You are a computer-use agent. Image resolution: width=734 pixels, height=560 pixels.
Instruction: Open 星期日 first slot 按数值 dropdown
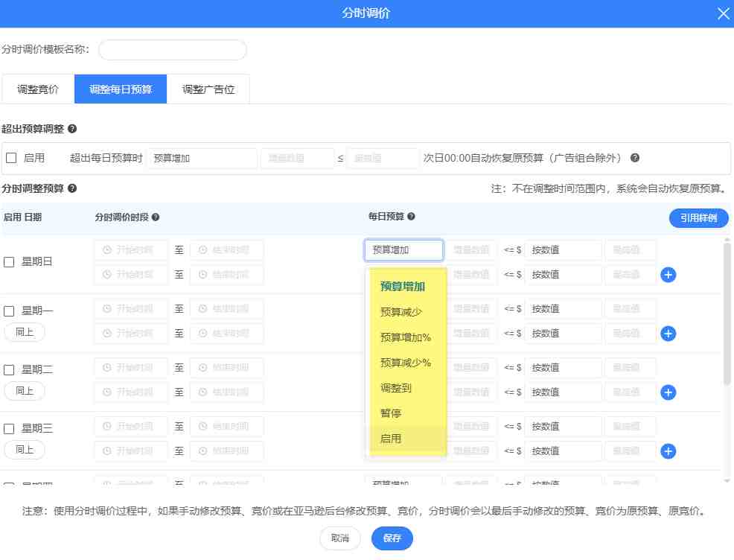(563, 250)
